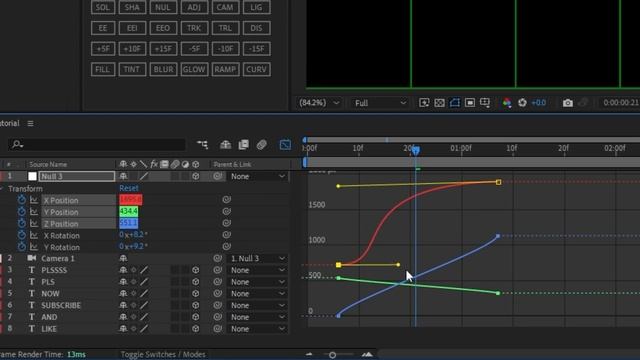This screenshot has height=360, width=640.
Task: Toggle the hide shy layers icon in timeline toolbar
Action: click(225, 144)
